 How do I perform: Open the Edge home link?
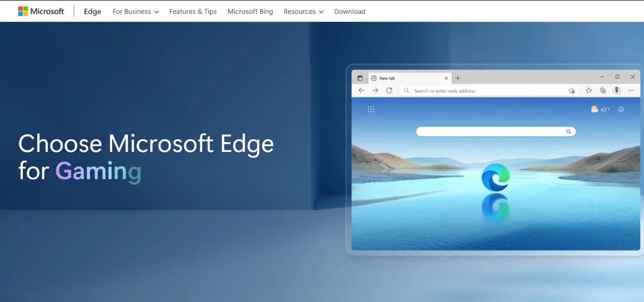point(93,12)
